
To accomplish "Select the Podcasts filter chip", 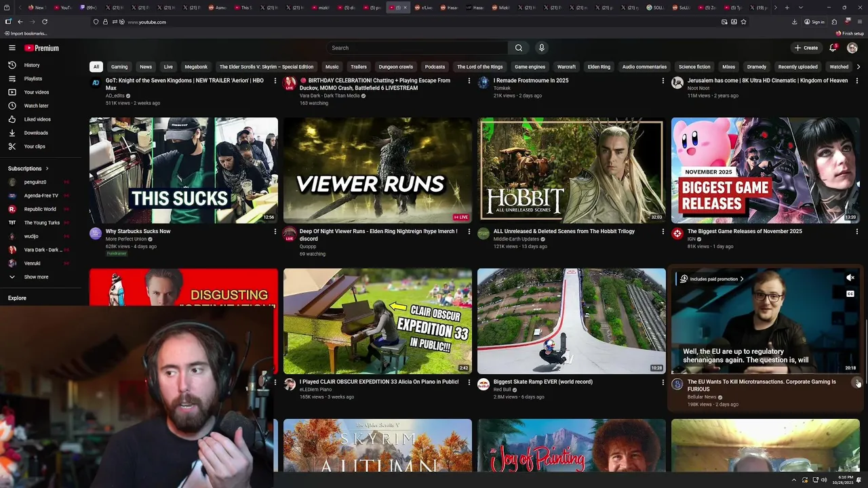I will click(x=435, y=67).
